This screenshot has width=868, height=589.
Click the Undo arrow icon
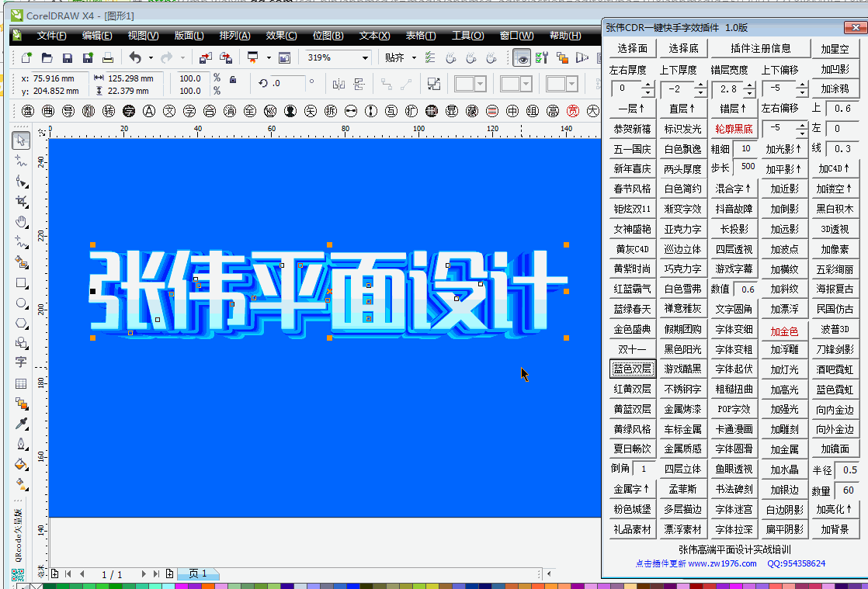tap(135, 57)
